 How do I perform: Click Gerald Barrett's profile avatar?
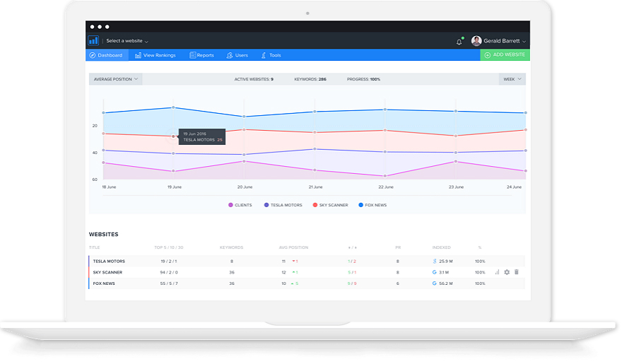coord(476,40)
